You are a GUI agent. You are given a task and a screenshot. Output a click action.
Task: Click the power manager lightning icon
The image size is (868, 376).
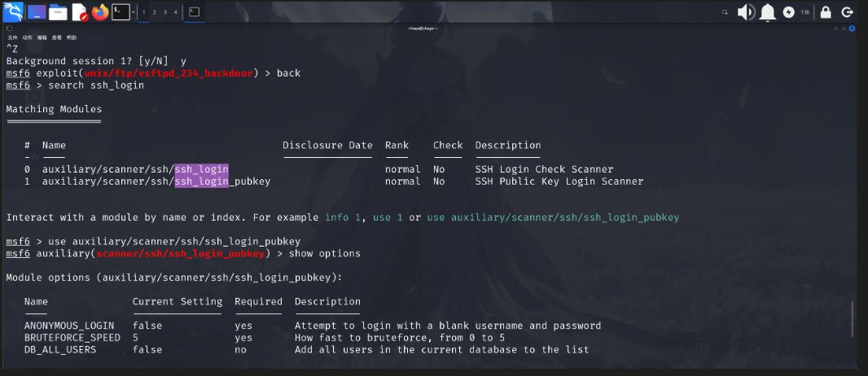tap(788, 12)
